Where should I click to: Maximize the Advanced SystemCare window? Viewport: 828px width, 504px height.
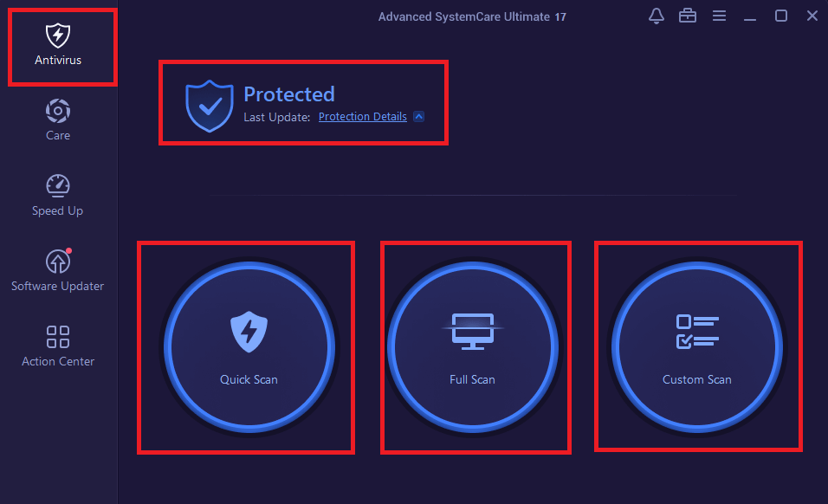click(x=781, y=16)
